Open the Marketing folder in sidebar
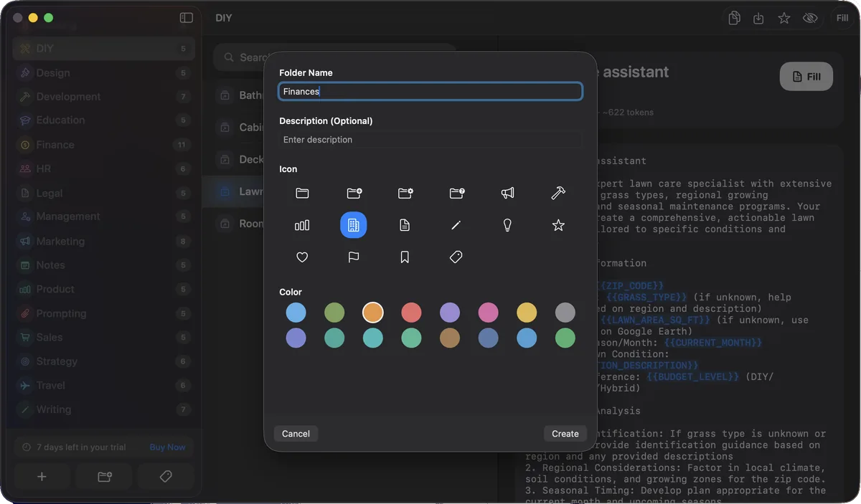 coord(104,242)
